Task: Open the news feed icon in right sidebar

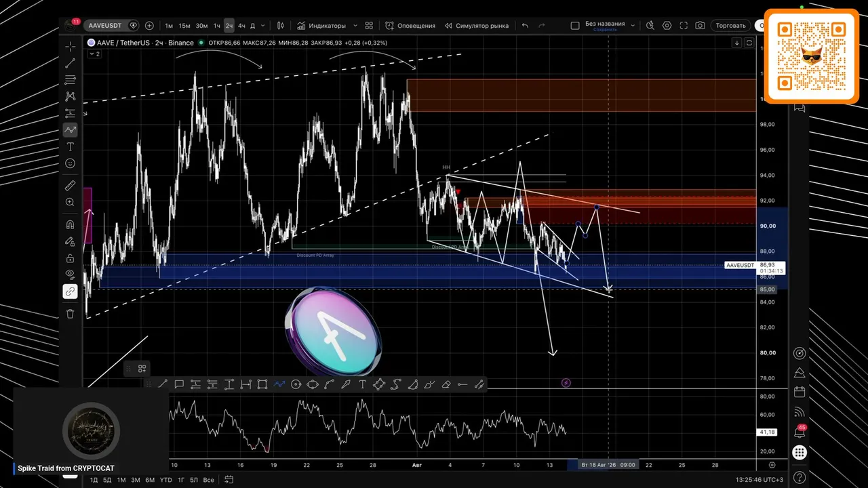Action: [x=800, y=411]
